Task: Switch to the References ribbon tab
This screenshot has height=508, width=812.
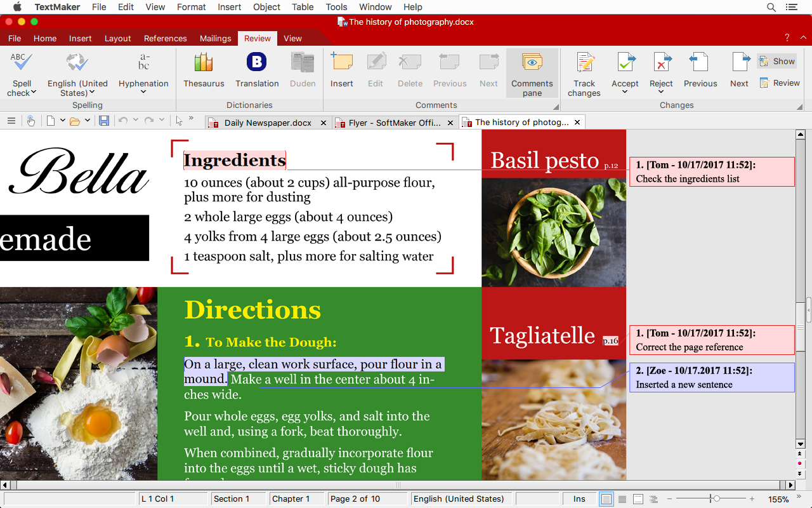Action: pyautogui.click(x=165, y=38)
